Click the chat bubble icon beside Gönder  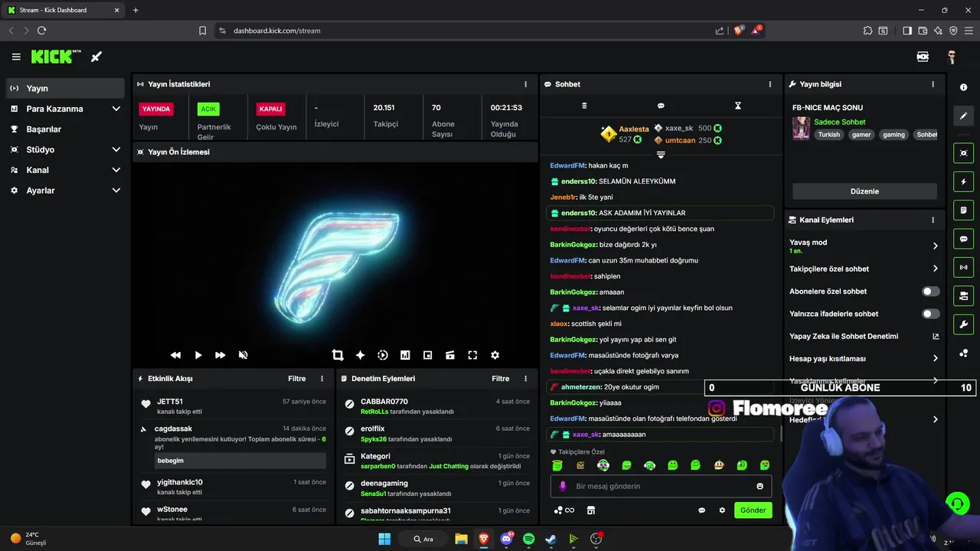(x=701, y=510)
